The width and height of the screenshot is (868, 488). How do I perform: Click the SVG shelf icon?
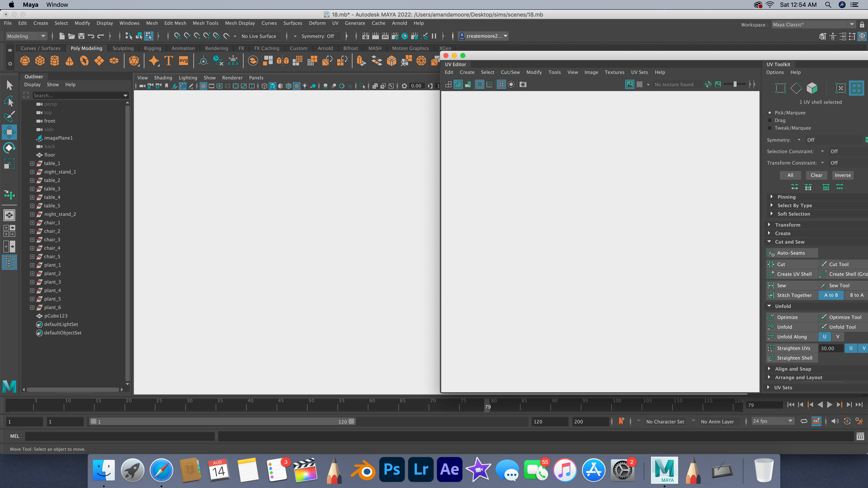[x=183, y=61]
